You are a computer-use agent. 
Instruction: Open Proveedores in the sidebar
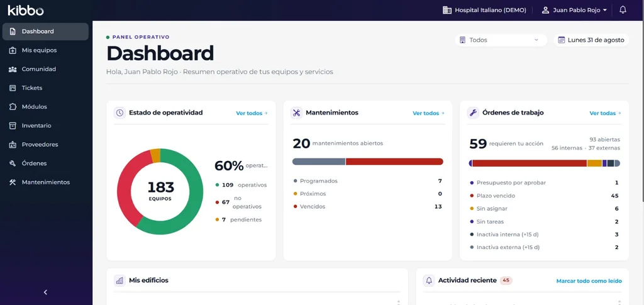45,145
